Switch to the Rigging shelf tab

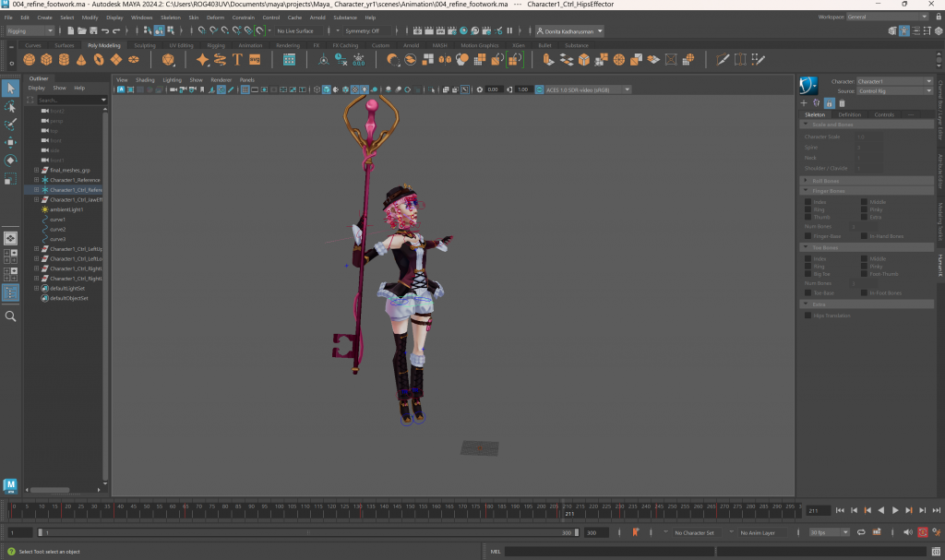tap(216, 45)
